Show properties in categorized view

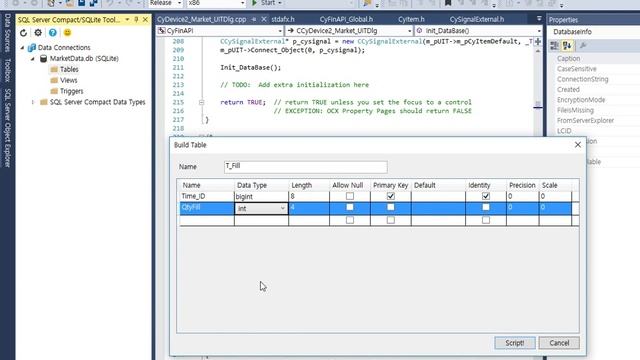point(554,46)
